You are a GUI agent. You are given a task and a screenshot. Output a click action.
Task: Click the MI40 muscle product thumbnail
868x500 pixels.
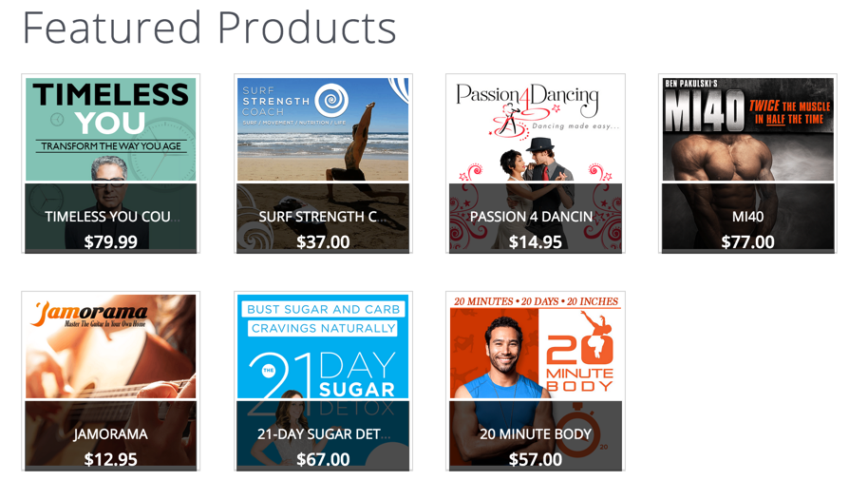pos(748,163)
